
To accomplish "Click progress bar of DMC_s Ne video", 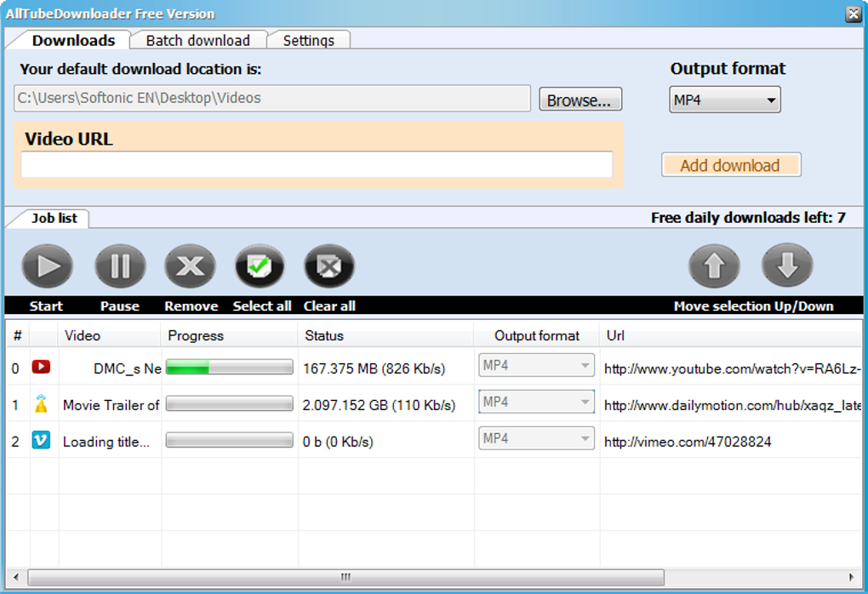I will [x=229, y=368].
